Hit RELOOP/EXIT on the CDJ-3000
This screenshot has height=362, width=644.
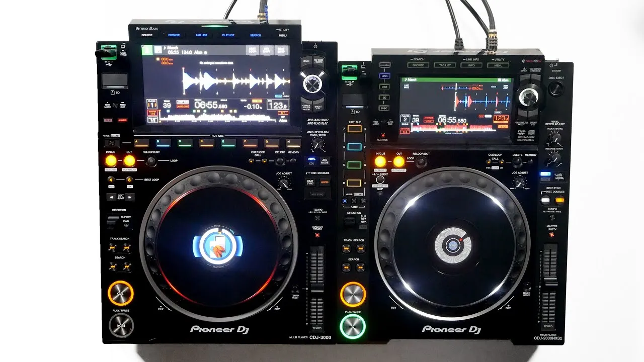(x=151, y=162)
